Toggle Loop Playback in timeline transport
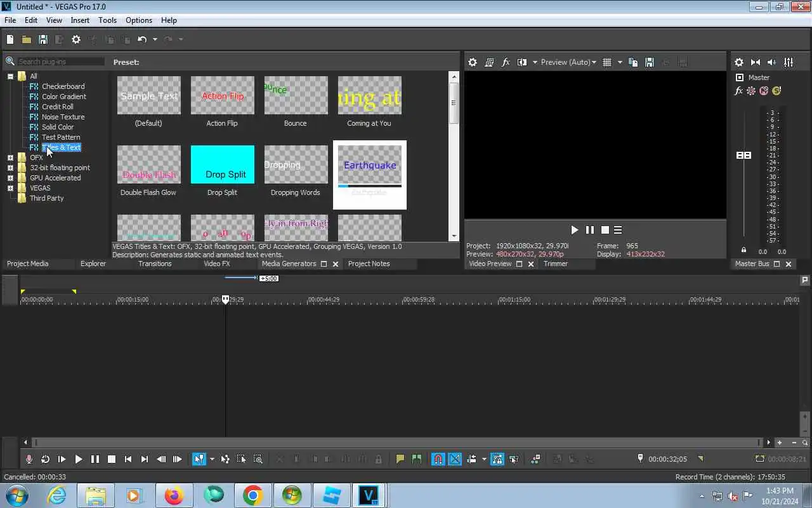The image size is (812, 508). coord(46,459)
